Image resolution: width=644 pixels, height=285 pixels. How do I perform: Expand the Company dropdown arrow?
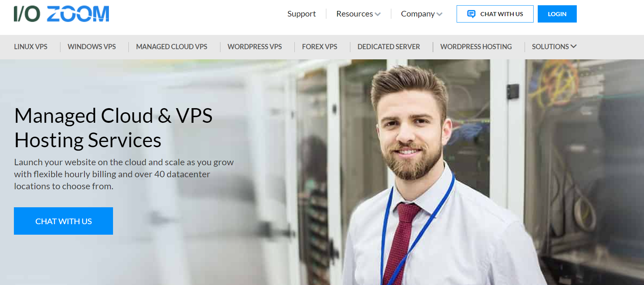(x=439, y=14)
